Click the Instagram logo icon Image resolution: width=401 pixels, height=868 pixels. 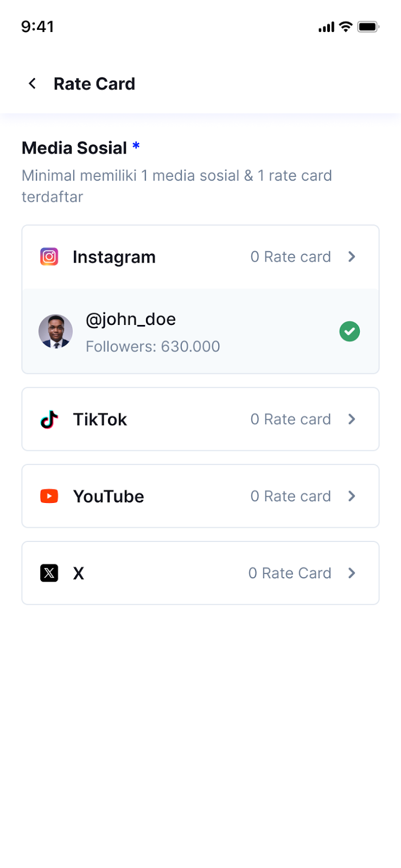49,257
